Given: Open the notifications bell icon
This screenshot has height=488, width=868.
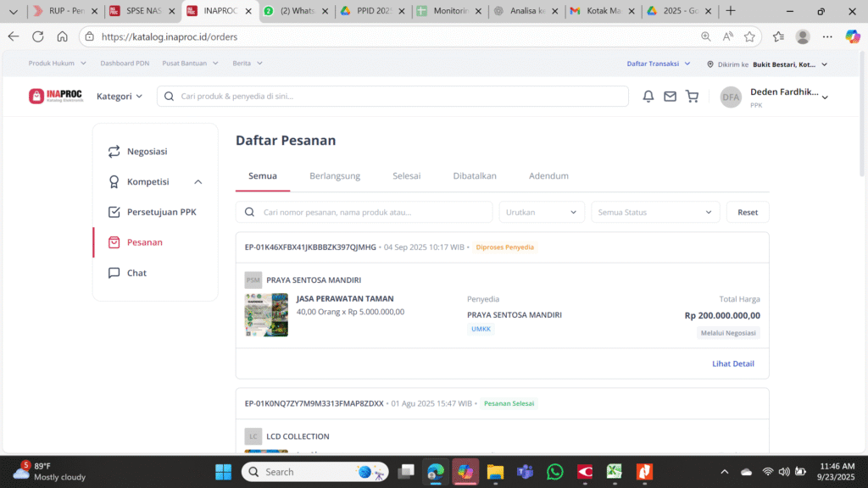Looking at the screenshot, I should point(648,97).
